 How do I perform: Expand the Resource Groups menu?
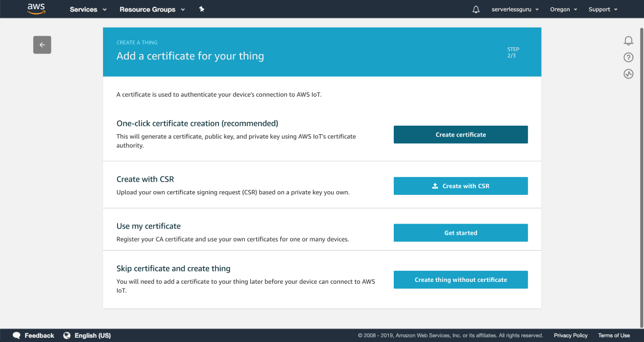point(152,9)
